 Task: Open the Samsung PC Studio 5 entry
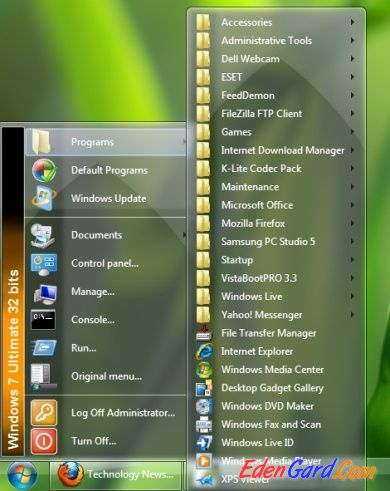point(276,241)
